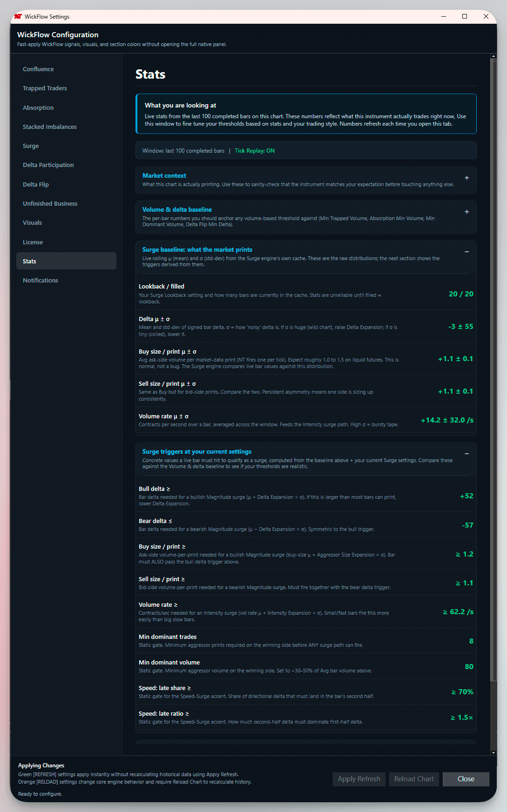The height and width of the screenshot is (812, 507).
Task: Click the WickFlow app icon in title bar
Action: (18, 16)
